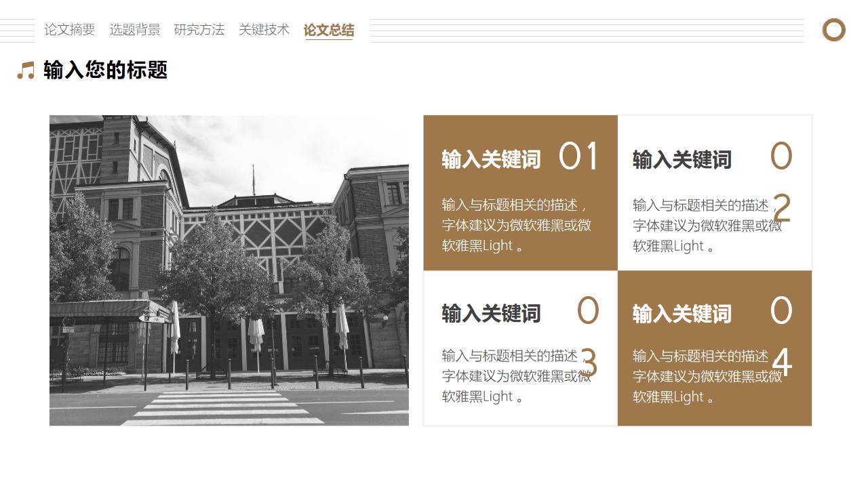The width and height of the screenshot is (868, 488).
Task: Click the highlighted 论文总结 tab
Action: click(x=329, y=30)
